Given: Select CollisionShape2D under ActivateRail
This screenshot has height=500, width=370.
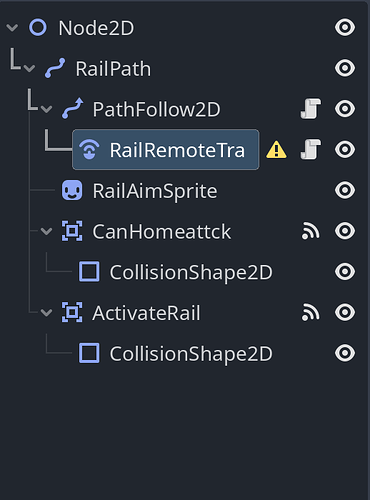Looking at the screenshot, I should (191, 353).
